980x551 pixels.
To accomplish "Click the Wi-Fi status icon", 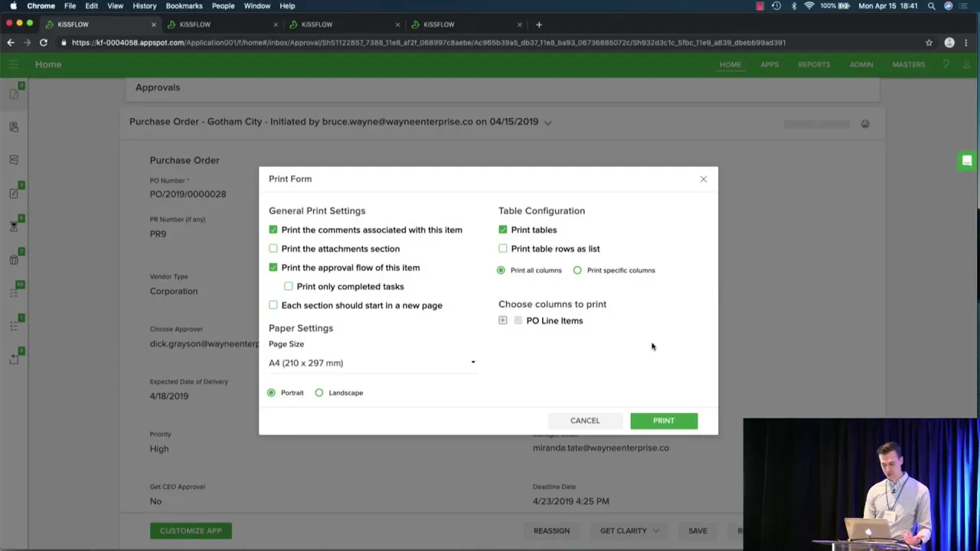I will (809, 6).
